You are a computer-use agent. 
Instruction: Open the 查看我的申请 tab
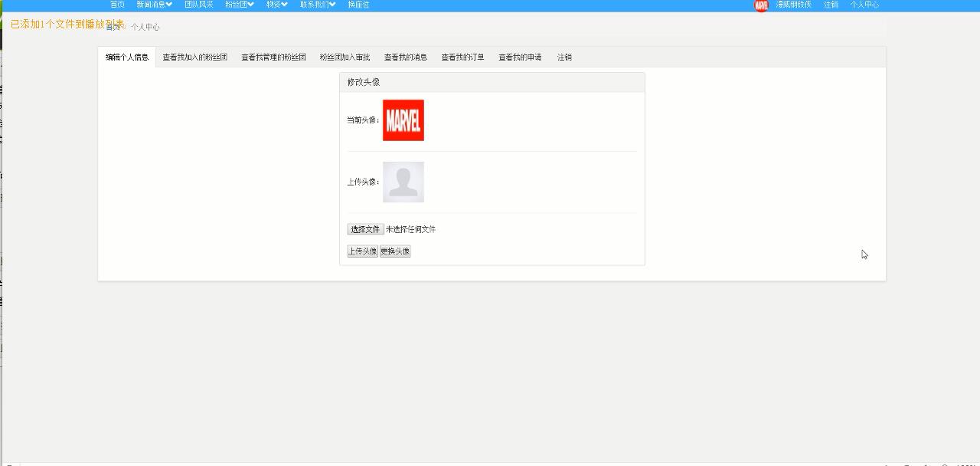pyautogui.click(x=520, y=57)
